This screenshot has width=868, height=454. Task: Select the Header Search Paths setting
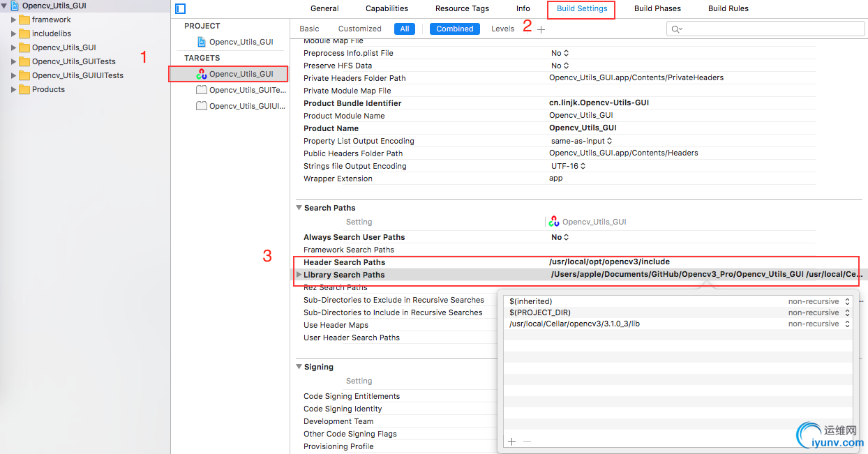[x=345, y=262]
